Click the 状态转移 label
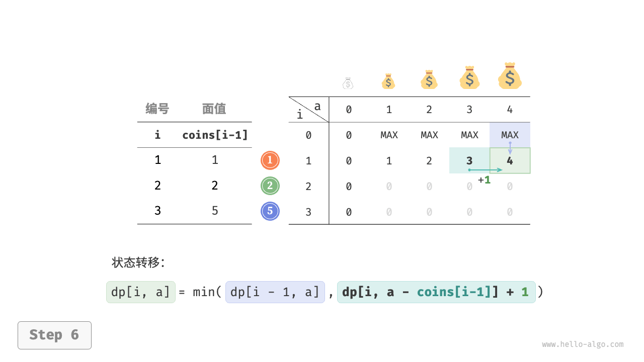 pos(138,262)
